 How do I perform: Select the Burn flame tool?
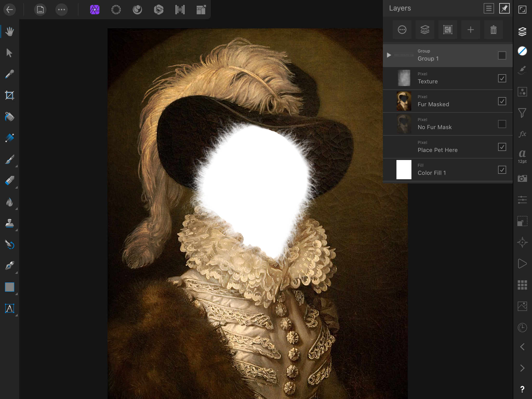click(x=10, y=202)
